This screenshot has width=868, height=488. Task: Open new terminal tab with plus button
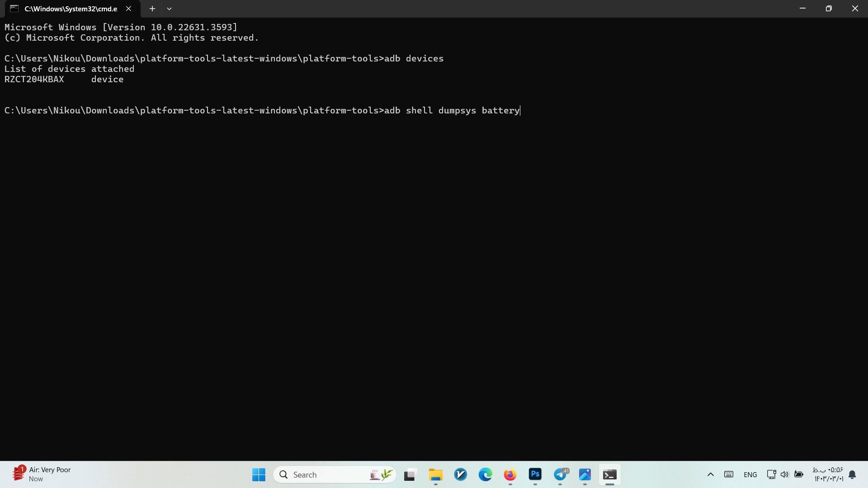[x=151, y=8]
